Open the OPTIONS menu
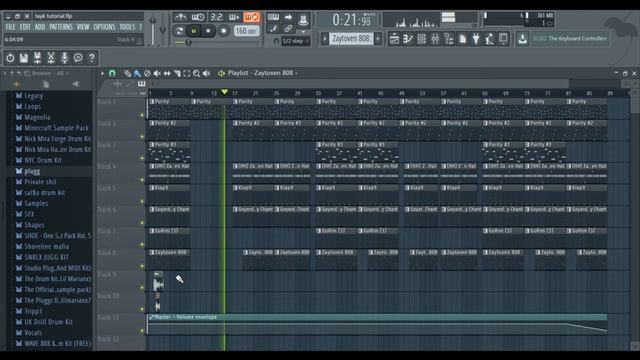This screenshot has width=640, height=360. tap(104, 27)
